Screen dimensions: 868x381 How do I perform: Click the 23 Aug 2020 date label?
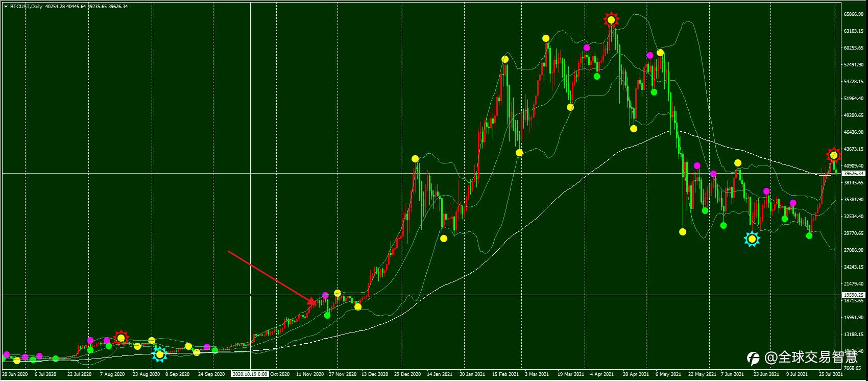click(x=146, y=374)
